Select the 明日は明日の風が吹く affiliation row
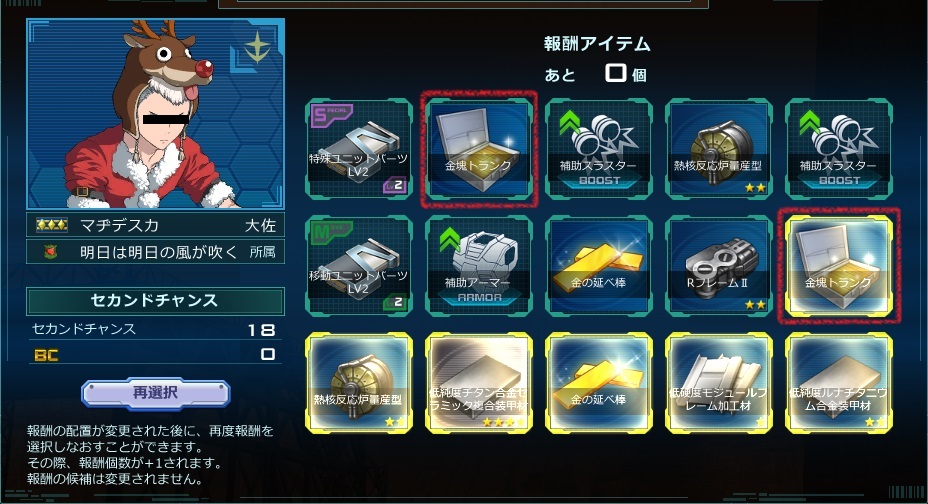The image size is (928, 504). (155, 252)
